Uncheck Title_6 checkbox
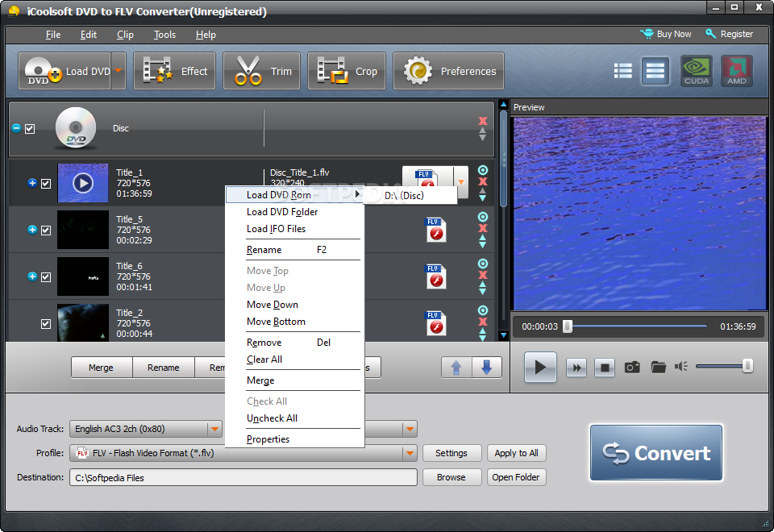Viewport: 774px width, 532px height. click(x=46, y=276)
